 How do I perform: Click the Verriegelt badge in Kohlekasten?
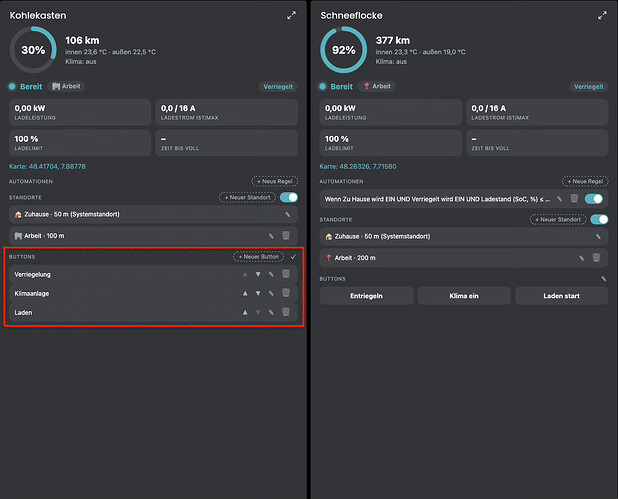(278, 87)
